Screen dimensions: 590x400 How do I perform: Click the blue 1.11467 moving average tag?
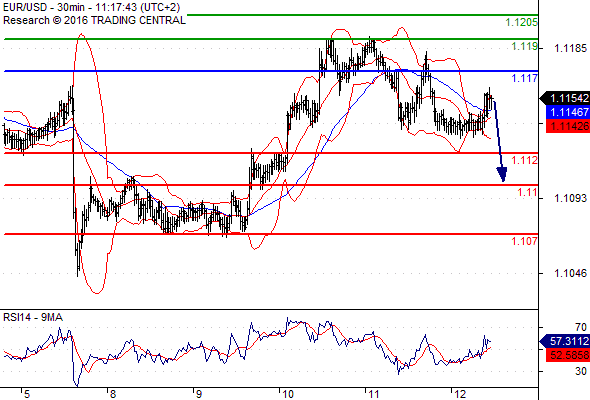(x=568, y=112)
